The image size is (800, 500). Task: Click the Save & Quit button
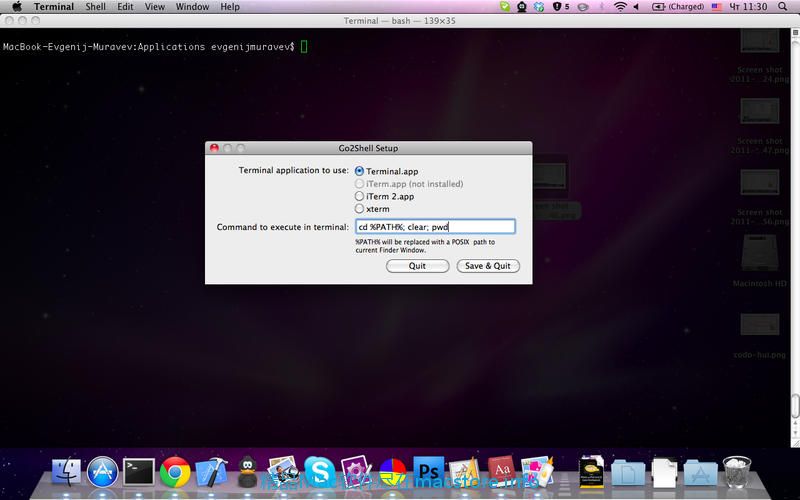coord(488,266)
